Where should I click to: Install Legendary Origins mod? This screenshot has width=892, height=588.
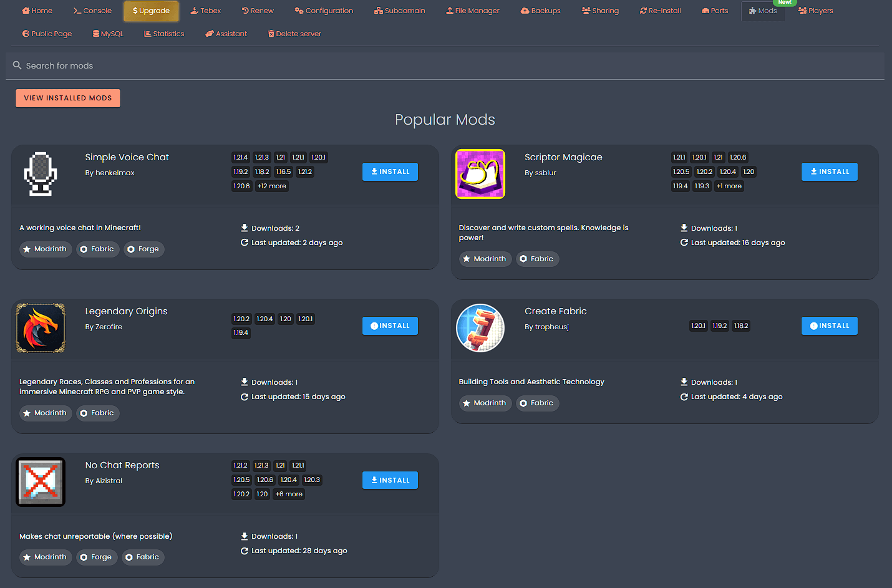pyautogui.click(x=390, y=325)
